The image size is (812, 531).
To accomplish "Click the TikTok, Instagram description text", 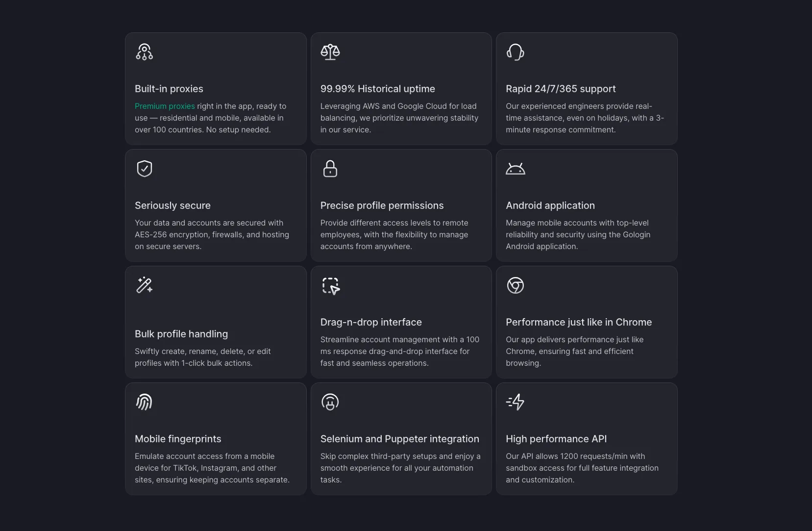I will coord(212,468).
